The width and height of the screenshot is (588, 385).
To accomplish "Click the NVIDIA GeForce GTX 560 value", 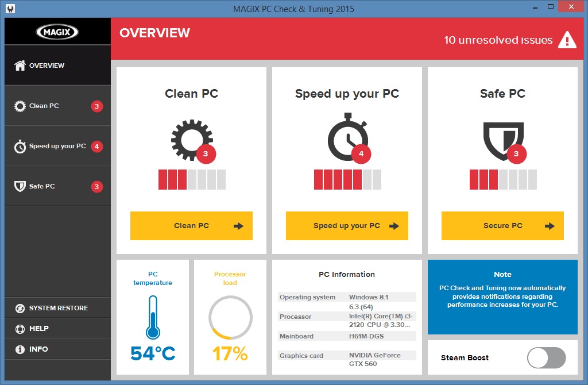I will (x=374, y=360).
